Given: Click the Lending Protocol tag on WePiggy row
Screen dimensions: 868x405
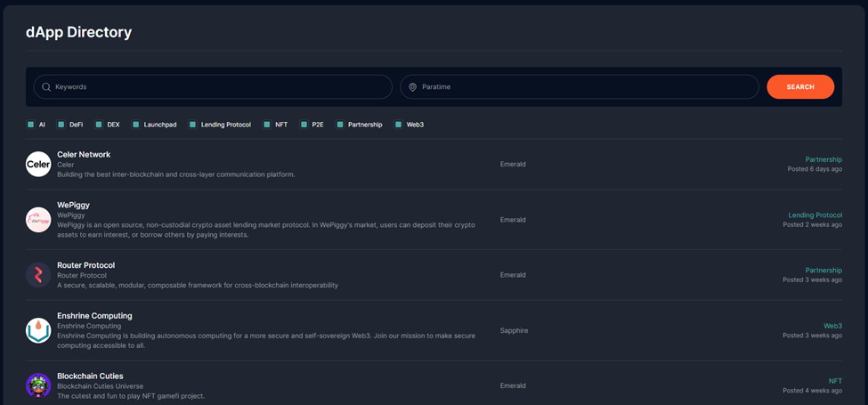Looking at the screenshot, I should click(x=815, y=215).
